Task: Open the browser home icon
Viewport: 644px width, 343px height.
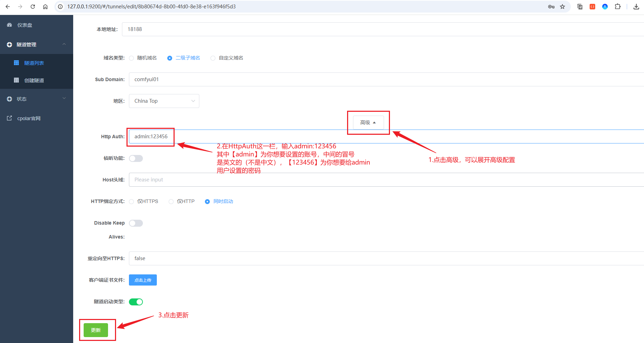Action: point(45,7)
